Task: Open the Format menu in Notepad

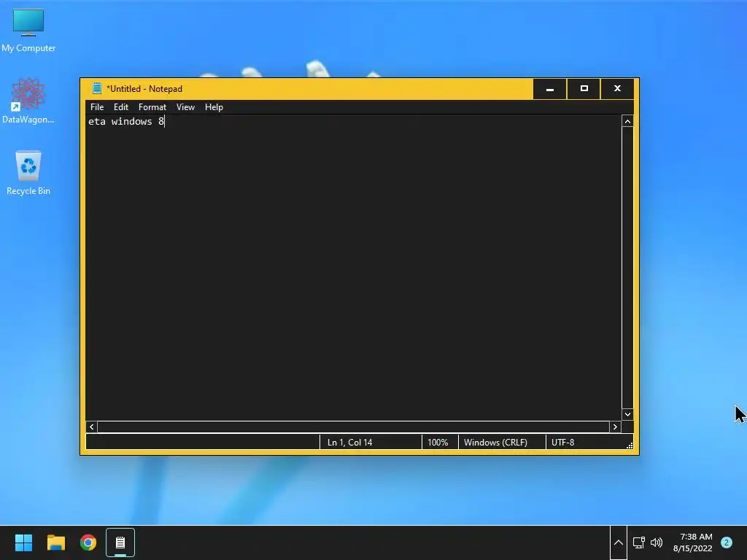Action: [x=152, y=107]
